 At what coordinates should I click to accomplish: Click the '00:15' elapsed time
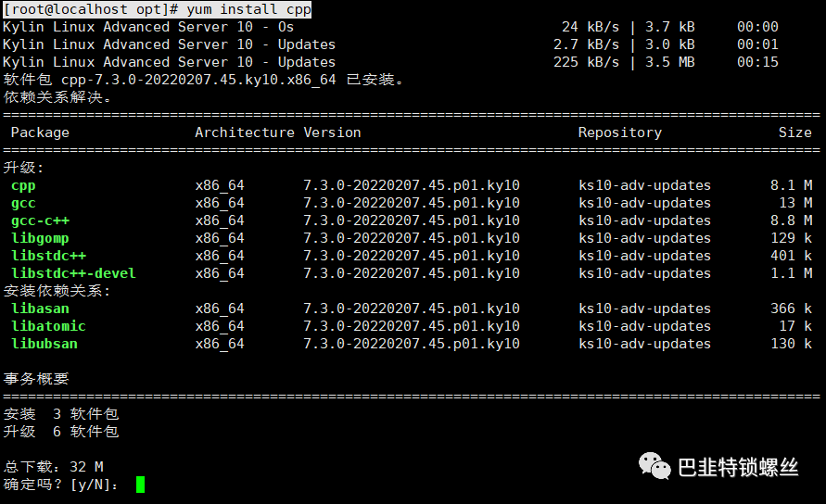click(x=757, y=62)
